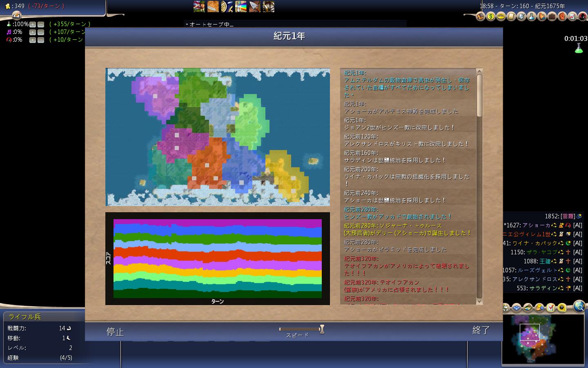Toggle the scores checklist button

click(550, 308)
